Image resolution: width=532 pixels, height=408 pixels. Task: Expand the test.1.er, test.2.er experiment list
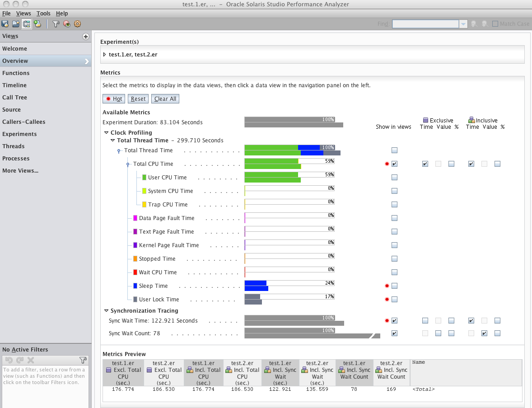[104, 55]
